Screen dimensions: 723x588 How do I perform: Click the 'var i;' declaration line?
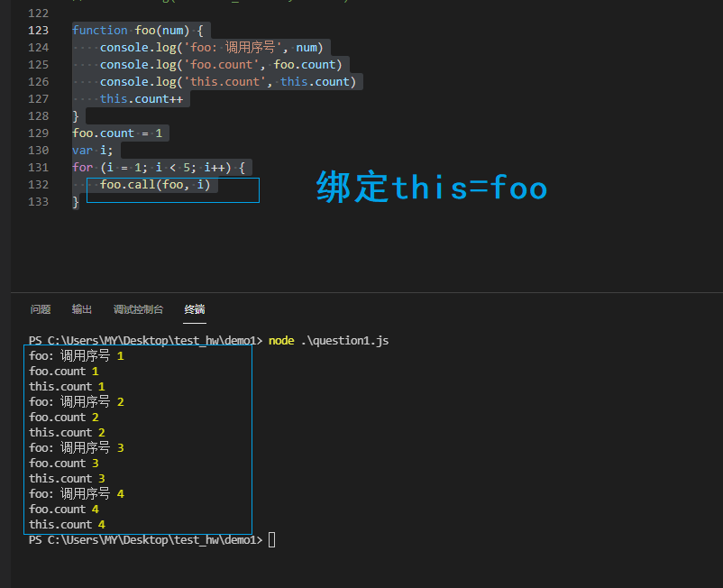(92, 151)
